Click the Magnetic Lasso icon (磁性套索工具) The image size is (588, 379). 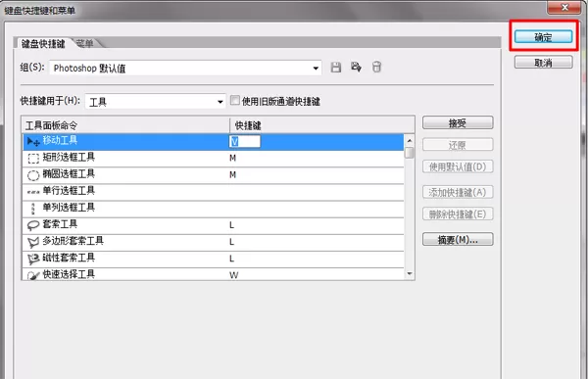point(33,259)
